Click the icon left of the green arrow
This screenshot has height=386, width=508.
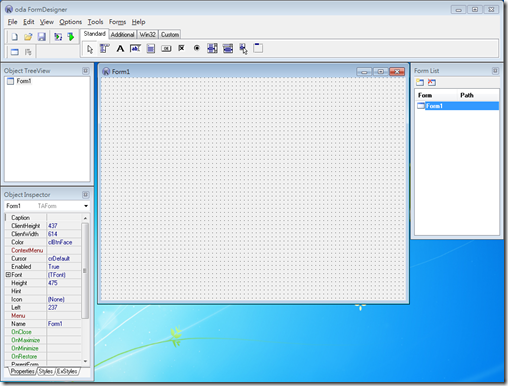pyautogui.click(x=58, y=37)
